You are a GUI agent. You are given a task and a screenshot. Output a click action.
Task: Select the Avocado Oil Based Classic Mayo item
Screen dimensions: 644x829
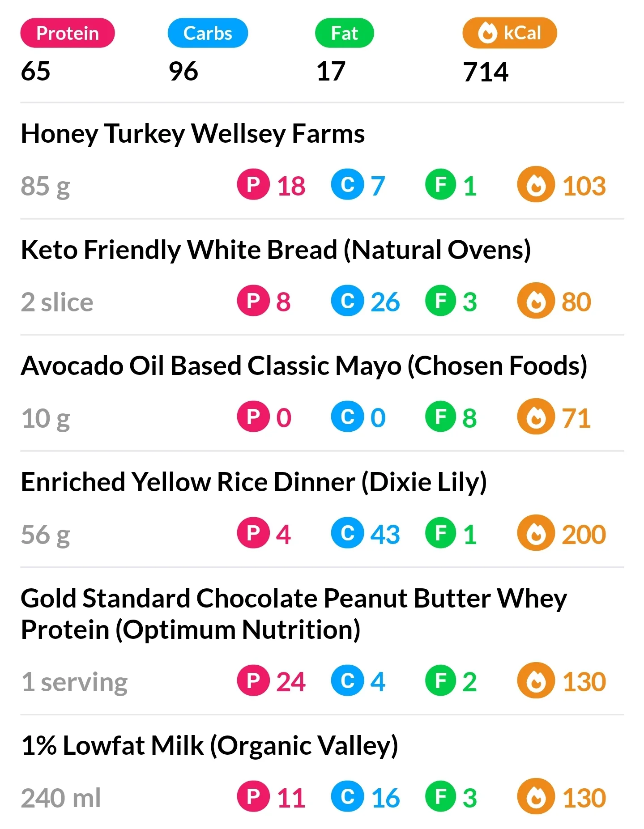(304, 366)
